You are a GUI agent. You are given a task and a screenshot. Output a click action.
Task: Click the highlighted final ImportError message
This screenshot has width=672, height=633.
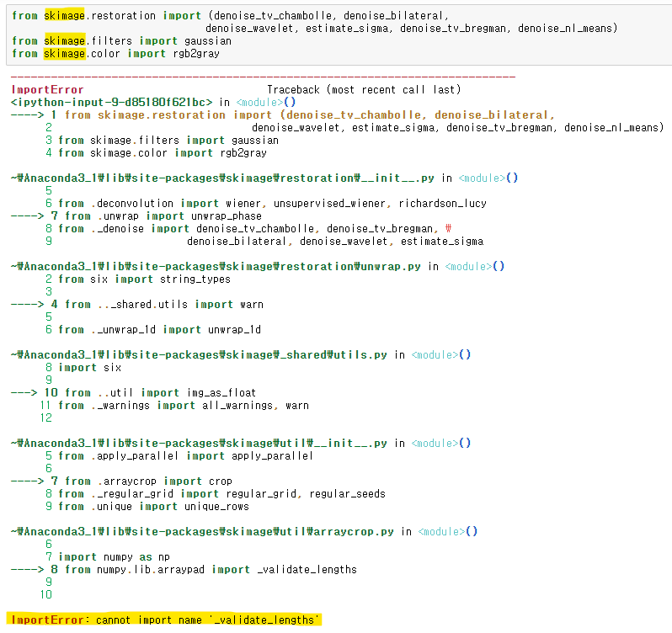tap(165, 620)
